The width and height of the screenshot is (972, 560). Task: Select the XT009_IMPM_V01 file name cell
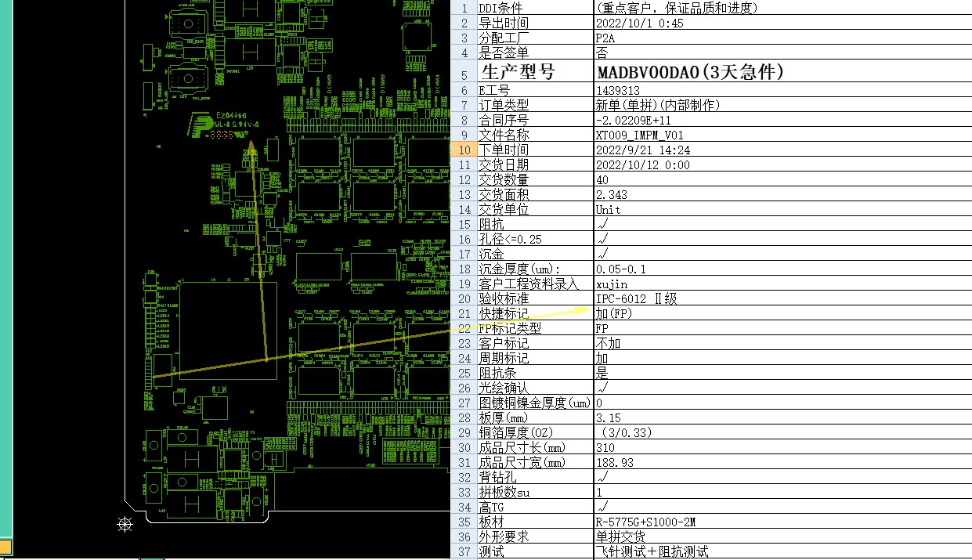pos(782,135)
